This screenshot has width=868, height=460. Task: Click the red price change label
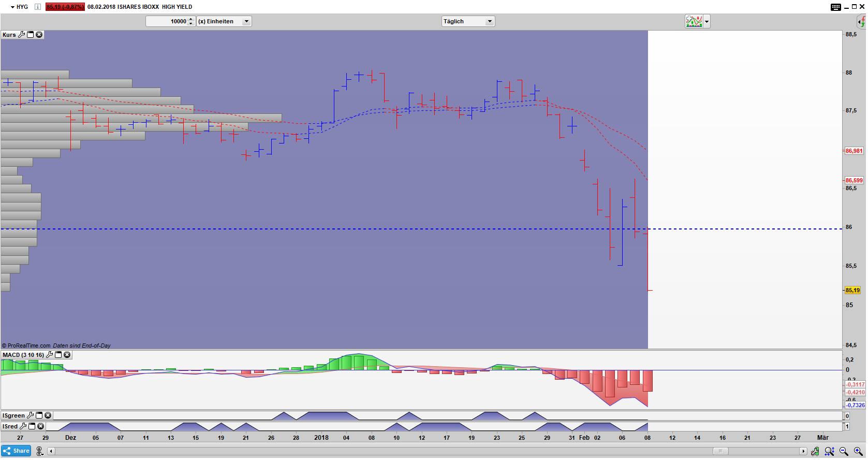pos(65,7)
